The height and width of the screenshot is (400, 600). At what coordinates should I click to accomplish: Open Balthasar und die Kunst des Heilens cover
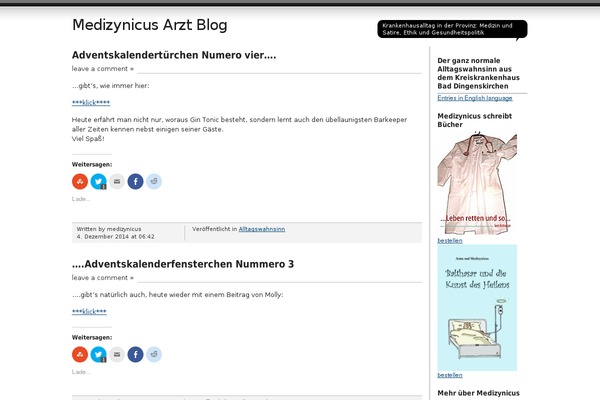(477, 308)
